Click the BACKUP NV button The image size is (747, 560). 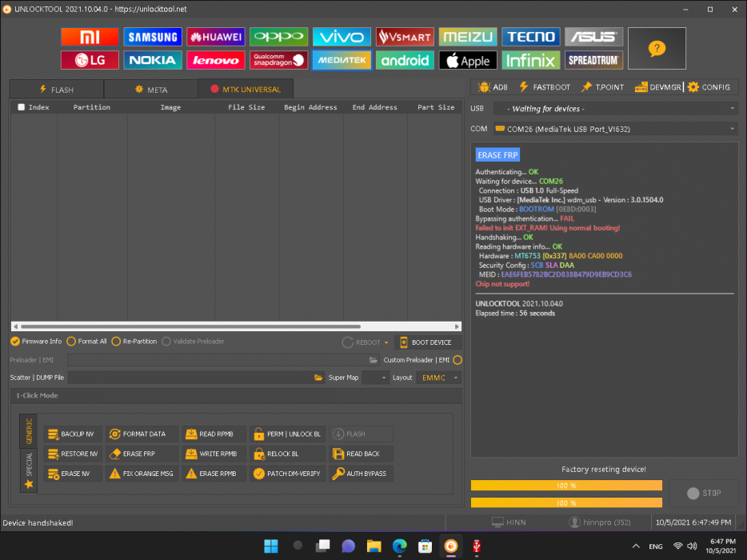coord(73,434)
